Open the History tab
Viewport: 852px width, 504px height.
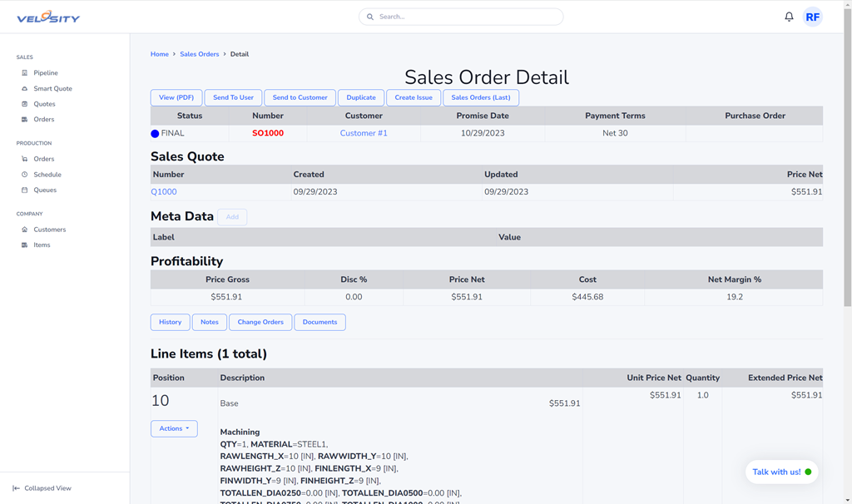pyautogui.click(x=170, y=323)
